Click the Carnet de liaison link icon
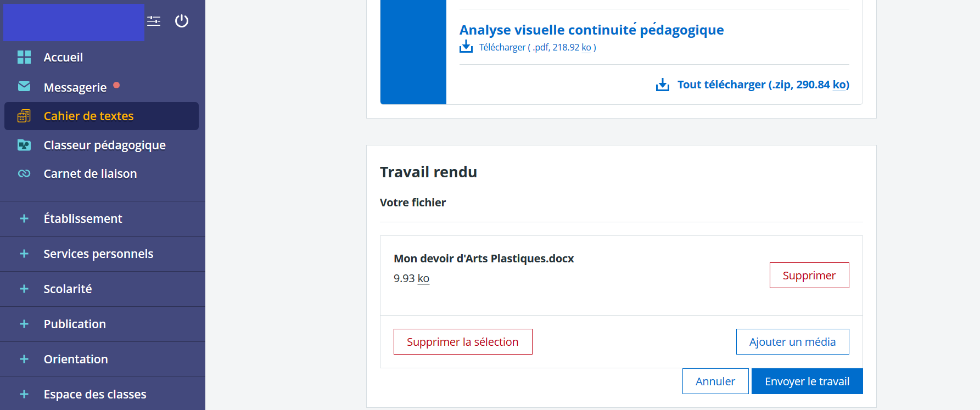This screenshot has height=410, width=980. click(24, 173)
